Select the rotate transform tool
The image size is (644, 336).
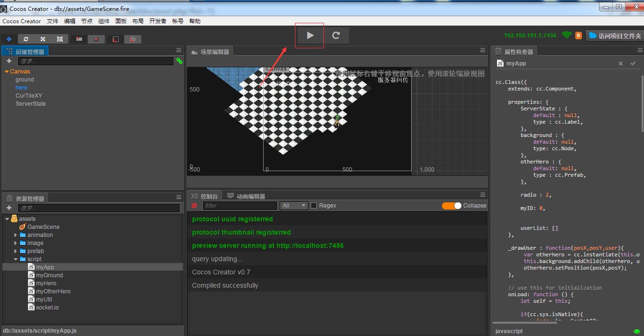tap(26, 39)
